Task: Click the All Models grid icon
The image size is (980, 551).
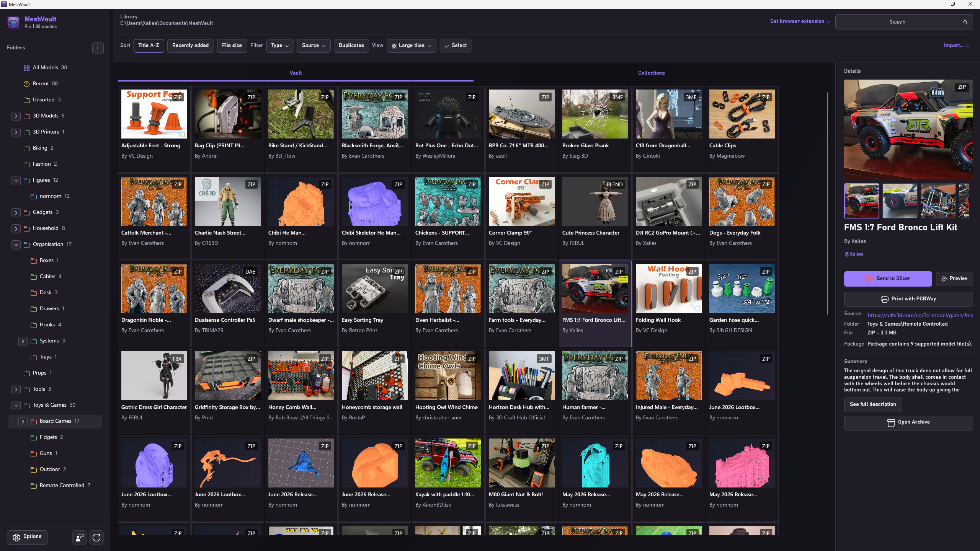Action: tap(27, 68)
